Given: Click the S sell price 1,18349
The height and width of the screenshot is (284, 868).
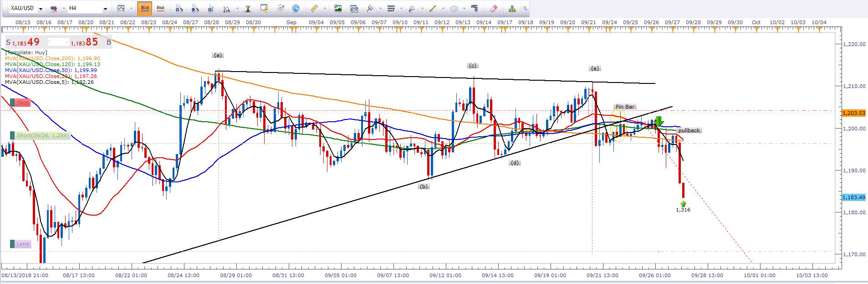Looking at the screenshot, I should [25, 42].
